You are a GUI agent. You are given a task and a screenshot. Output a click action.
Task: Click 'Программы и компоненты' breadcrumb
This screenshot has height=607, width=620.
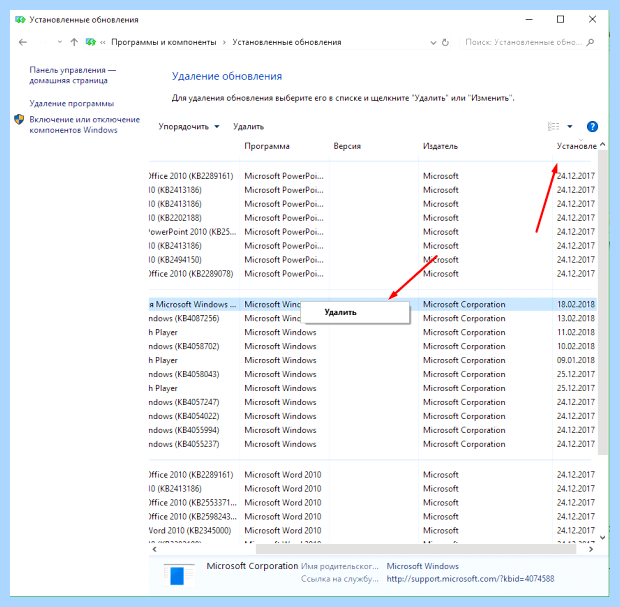164,42
